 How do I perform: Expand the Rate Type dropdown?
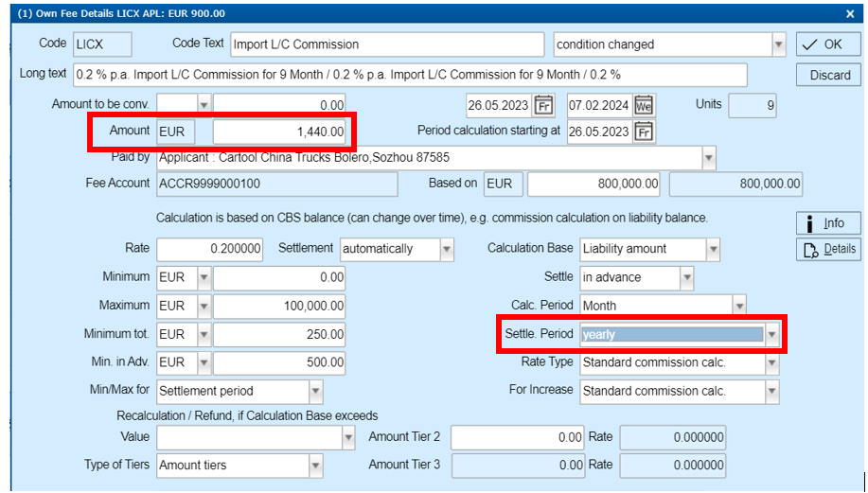771,363
